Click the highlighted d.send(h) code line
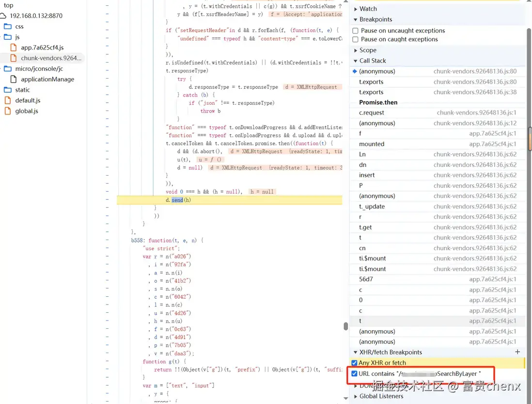Screen dimensions: 532x404 pos(230,200)
